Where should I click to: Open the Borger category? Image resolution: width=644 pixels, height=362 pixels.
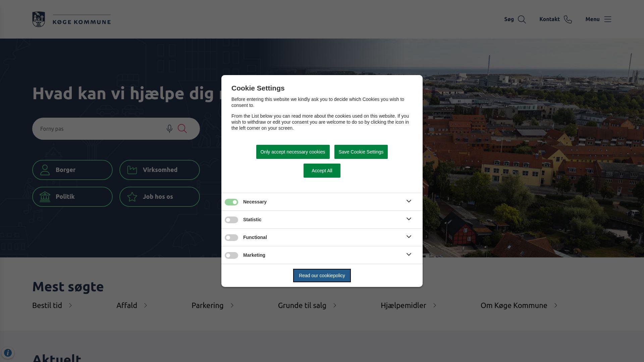coord(72,170)
